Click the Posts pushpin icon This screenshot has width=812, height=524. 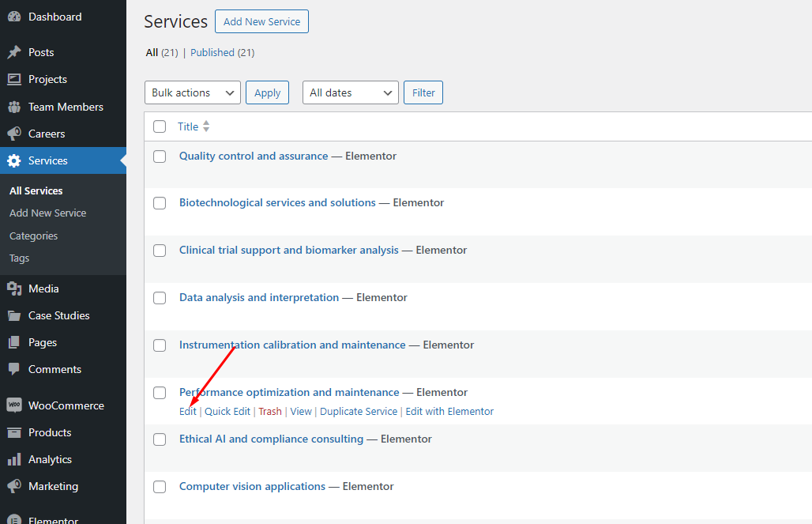(14, 52)
